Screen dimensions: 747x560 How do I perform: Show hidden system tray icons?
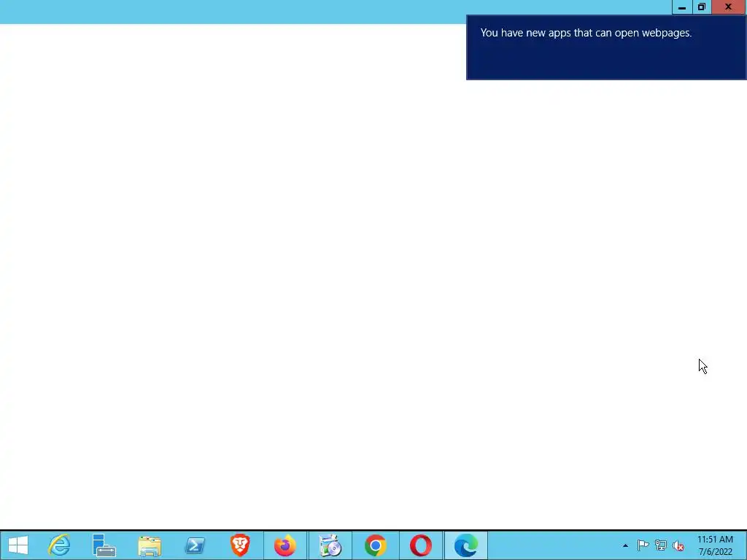click(625, 545)
